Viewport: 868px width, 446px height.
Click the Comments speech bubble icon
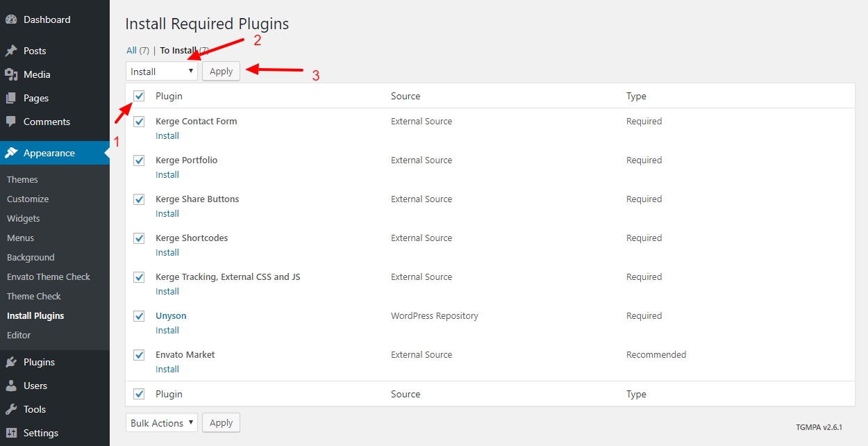(11, 122)
